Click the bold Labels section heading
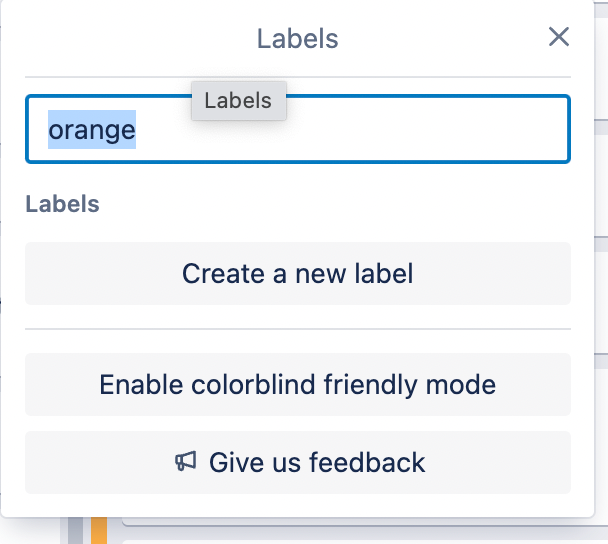The image size is (608, 544). pyautogui.click(x=62, y=204)
